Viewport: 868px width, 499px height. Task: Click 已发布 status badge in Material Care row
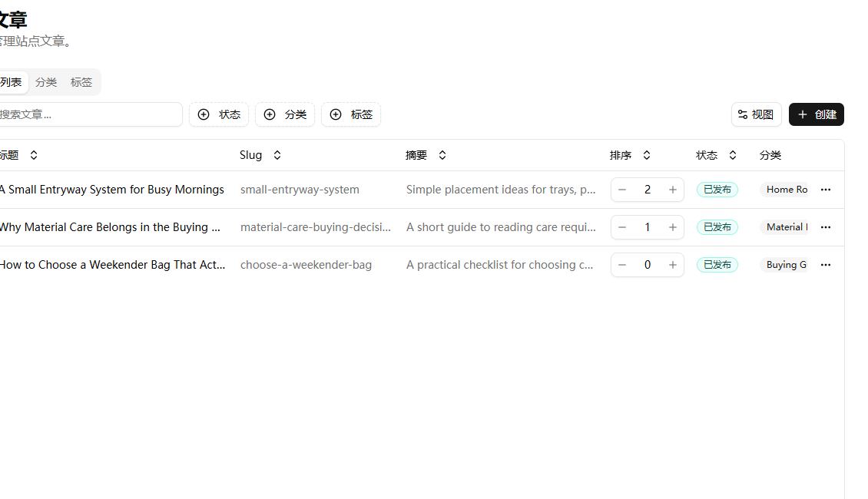[717, 227]
